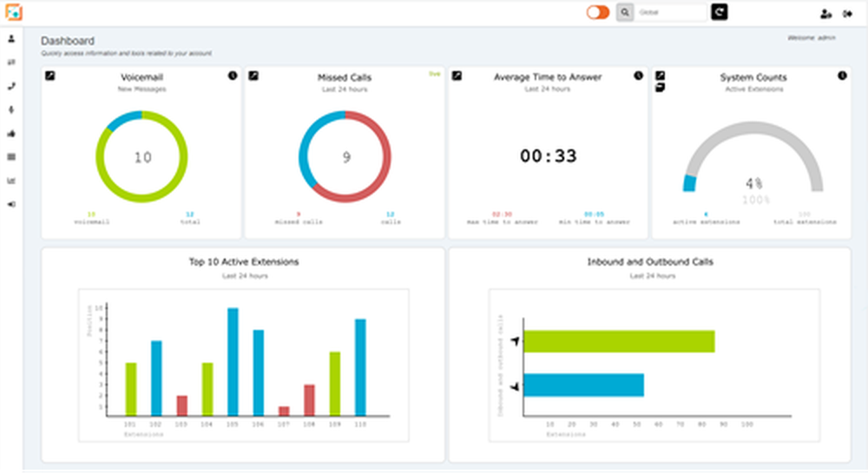This screenshot has height=474, width=868.
Task: Open the megaphone icon in the sidebar
Action: click(11, 204)
